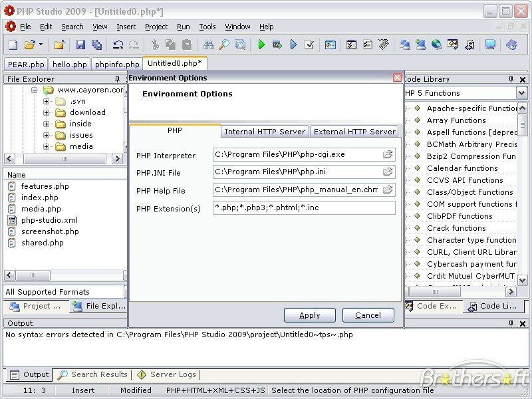
Task: Open the PHP 5 Functions dropdown
Action: pos(521,93)
